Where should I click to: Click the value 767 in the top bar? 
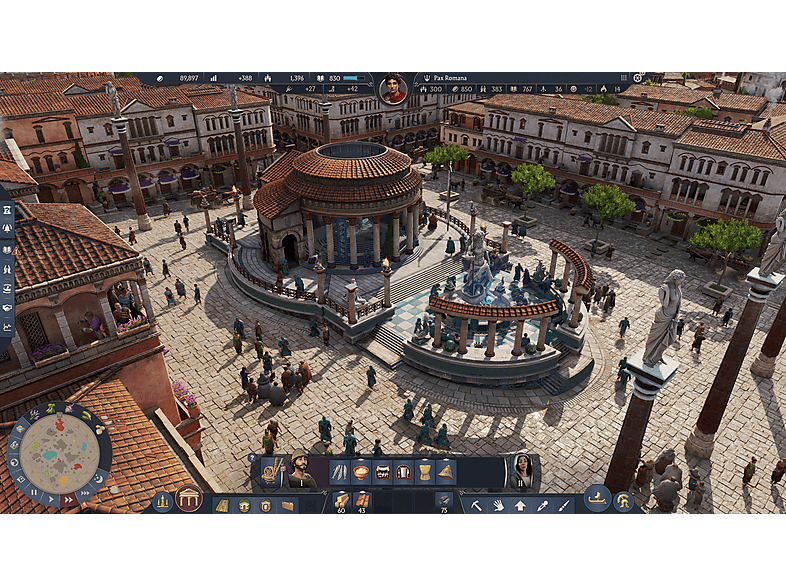pyautogui.click(x=527, y=89)
